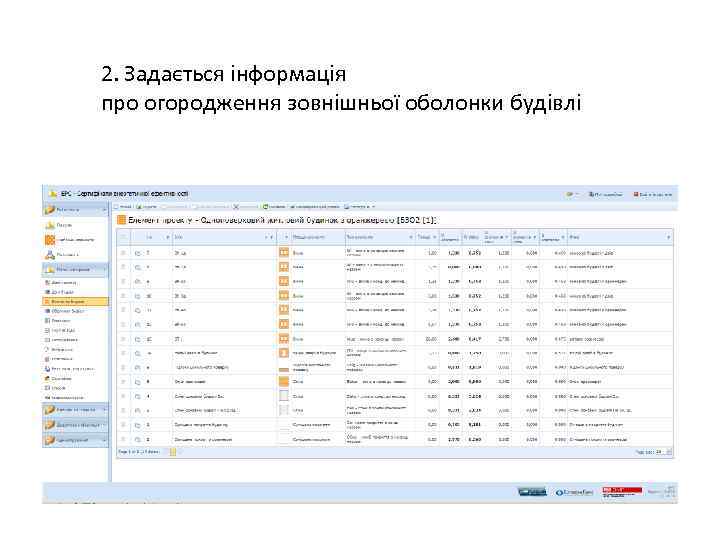Click orange wall icon in row ID 10
This screenshot has height=540, width=720.
[x=284, y=296]
